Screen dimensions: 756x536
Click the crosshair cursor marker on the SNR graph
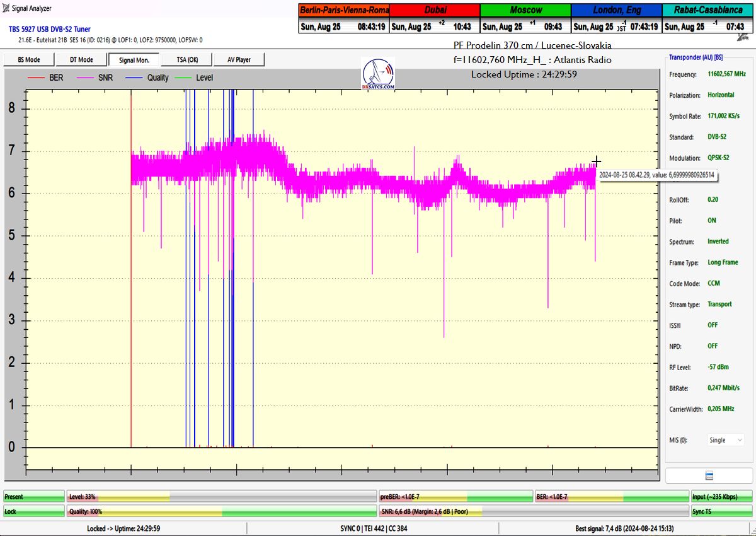tap(596, 161)
